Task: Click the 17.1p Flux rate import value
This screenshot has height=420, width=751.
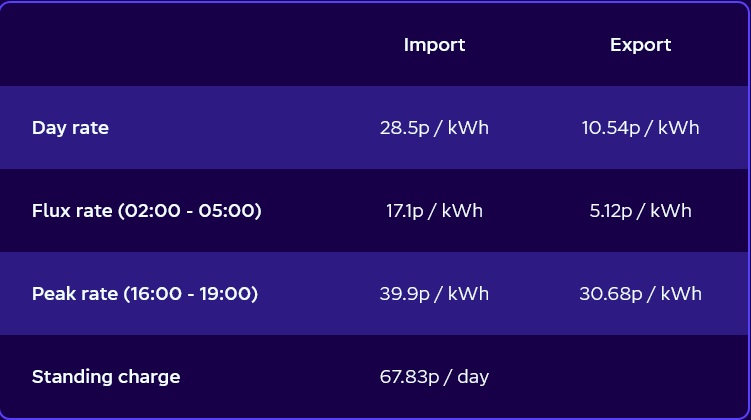Action: pos(434,211)
